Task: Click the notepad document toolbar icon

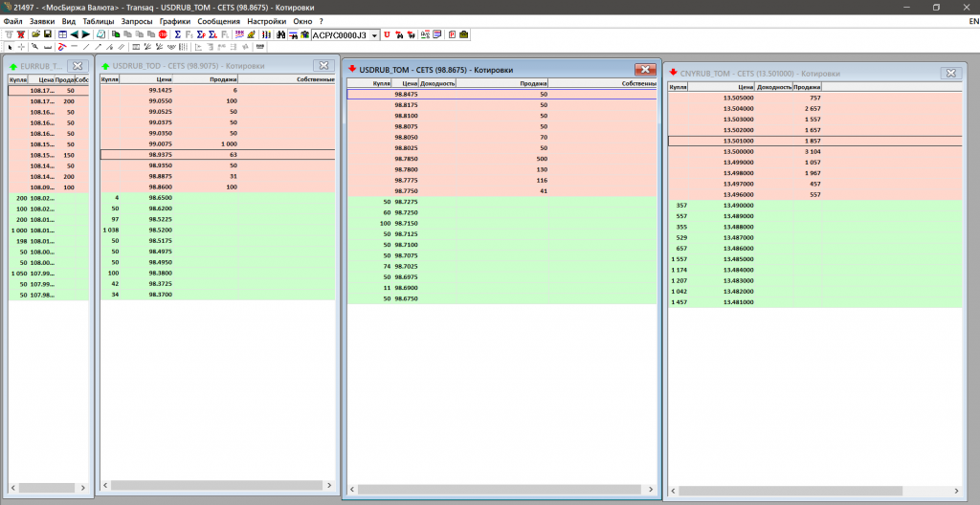Action: coord(100,34)
